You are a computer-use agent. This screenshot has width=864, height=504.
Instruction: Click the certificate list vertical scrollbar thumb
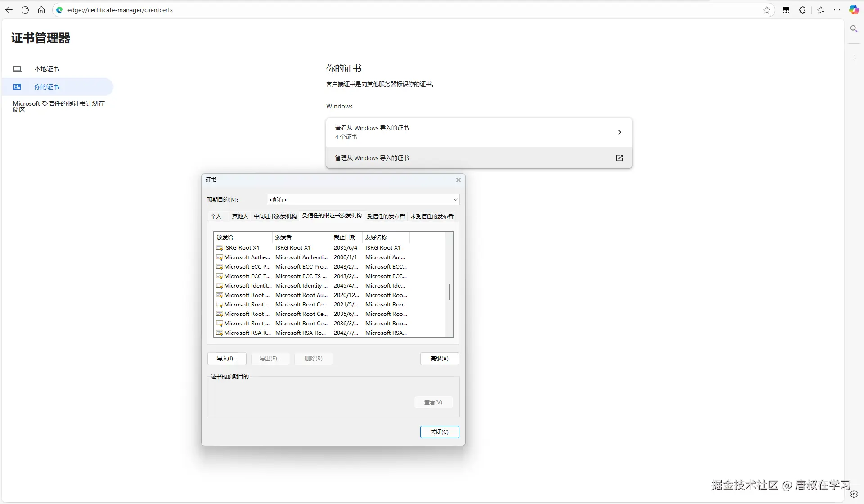pyautogui.click(x=449, y=292)
